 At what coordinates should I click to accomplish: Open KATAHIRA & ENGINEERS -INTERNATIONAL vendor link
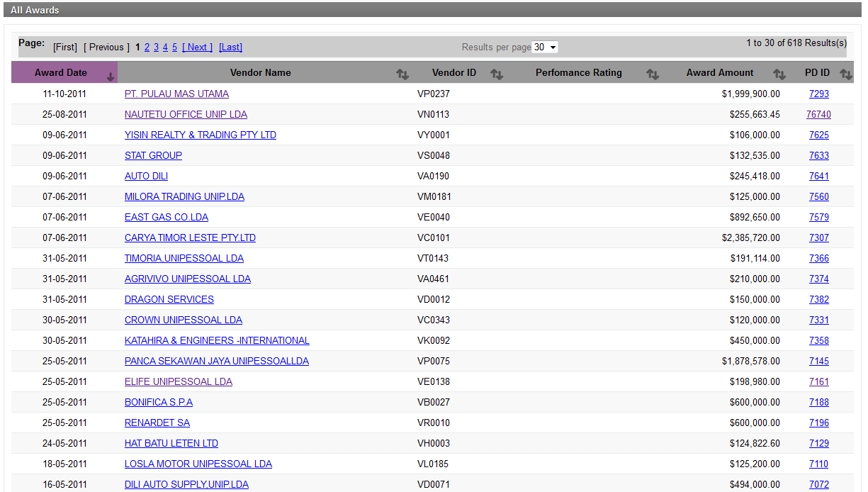(217, 340)
